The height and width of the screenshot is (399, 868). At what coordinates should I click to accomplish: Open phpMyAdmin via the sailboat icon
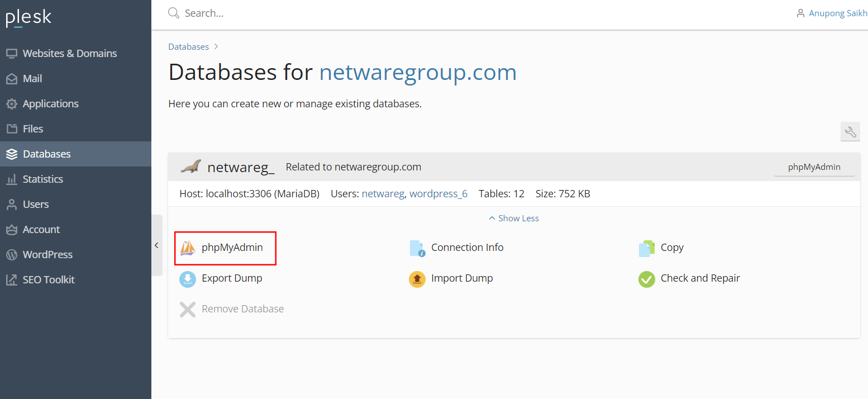point(188,248)
